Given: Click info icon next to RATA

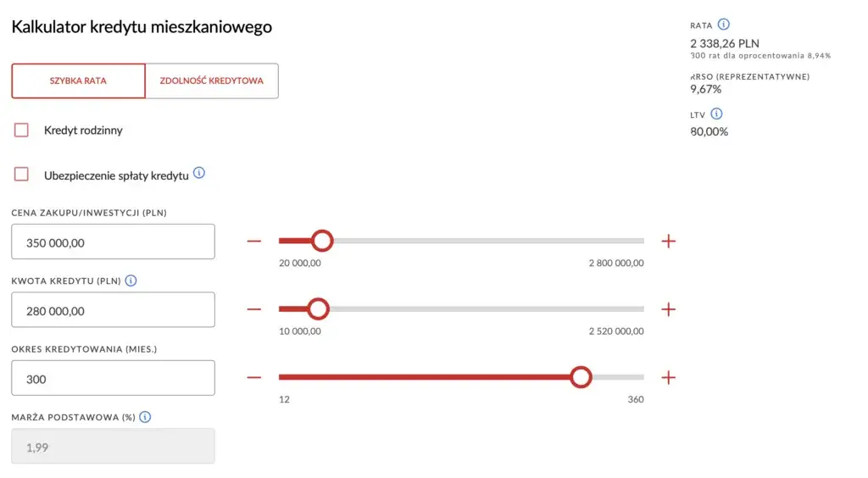Looking at the screenshot, I should pyautogui.click(x=723, y=25).
